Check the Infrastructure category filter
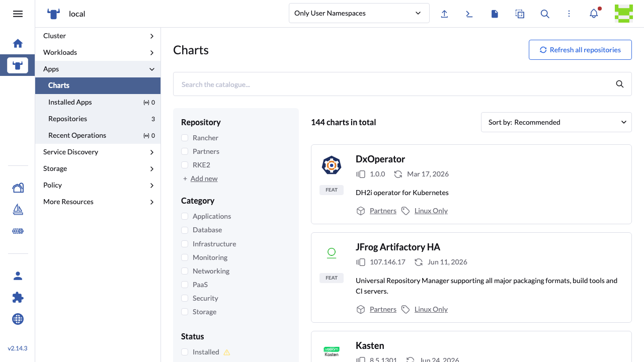 (x=185, y=244)
